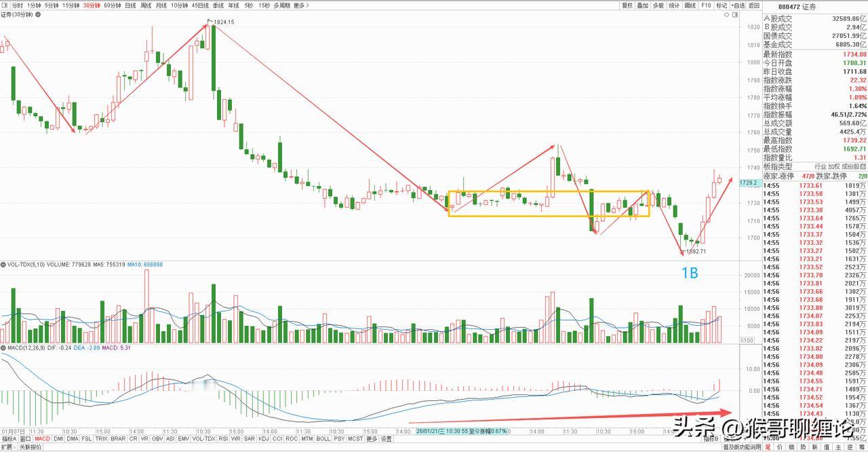Click the 复权 button

coord(627,5)
